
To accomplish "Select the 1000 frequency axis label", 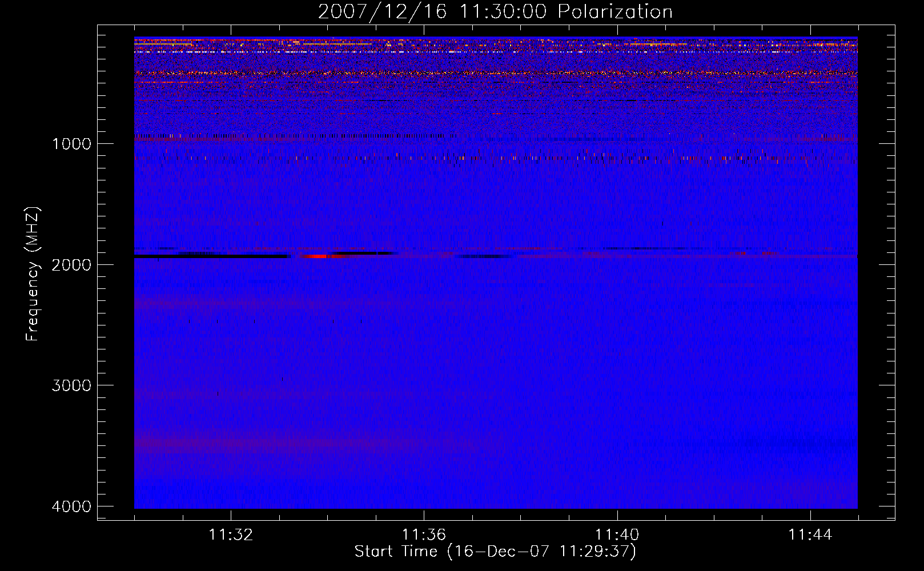I will pos(71,144).
